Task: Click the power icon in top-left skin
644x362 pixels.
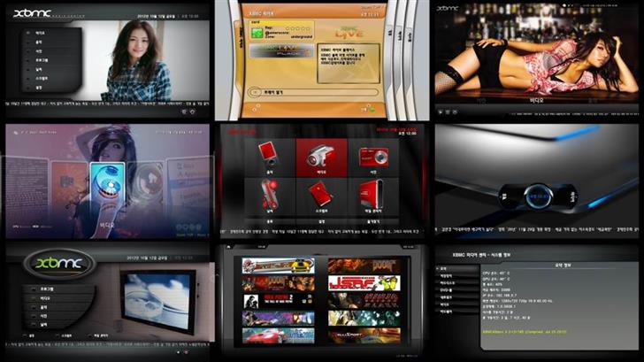Action: coord(194,112)
